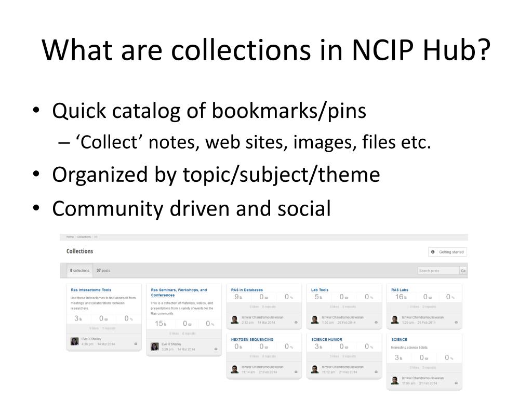Click the visibility icon on SCIENCE card
This screenshot has height=399, width=532.
(456, 383)
